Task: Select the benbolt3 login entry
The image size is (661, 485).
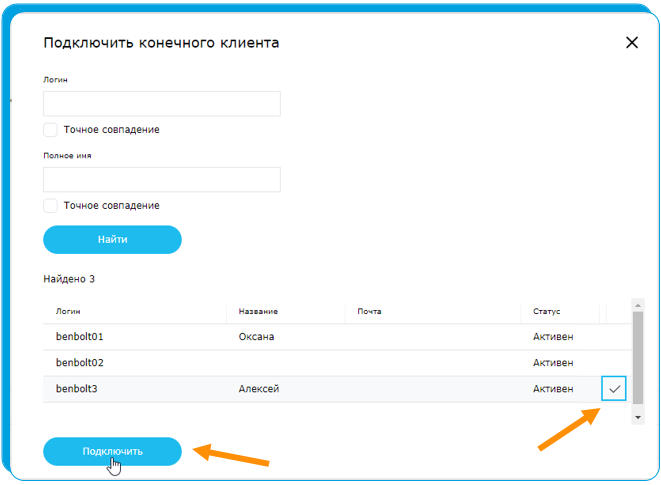Action: point(77,389)
